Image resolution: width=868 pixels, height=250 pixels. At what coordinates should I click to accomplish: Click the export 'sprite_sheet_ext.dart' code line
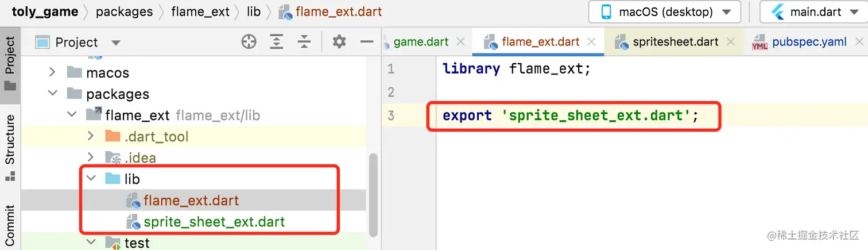(x=571, y=116)
